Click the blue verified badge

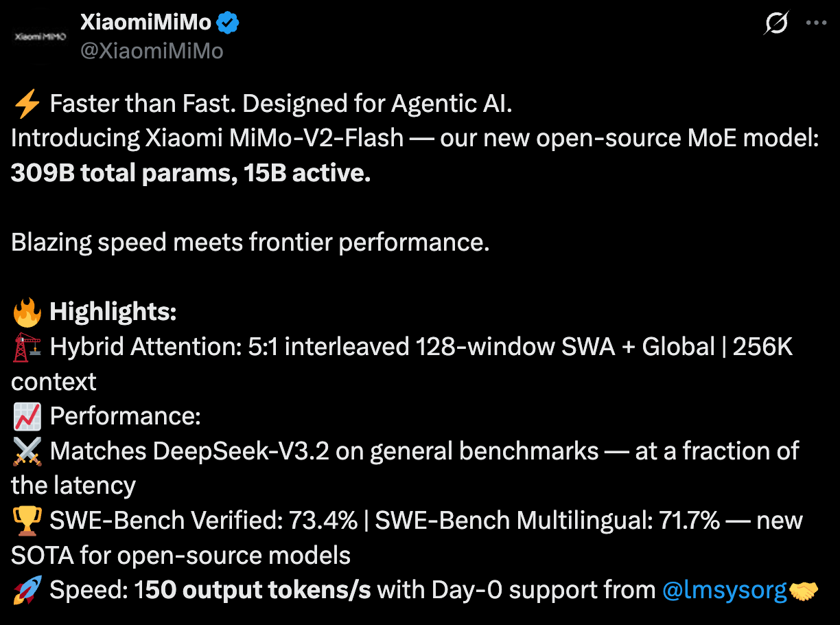click(228, 23)
